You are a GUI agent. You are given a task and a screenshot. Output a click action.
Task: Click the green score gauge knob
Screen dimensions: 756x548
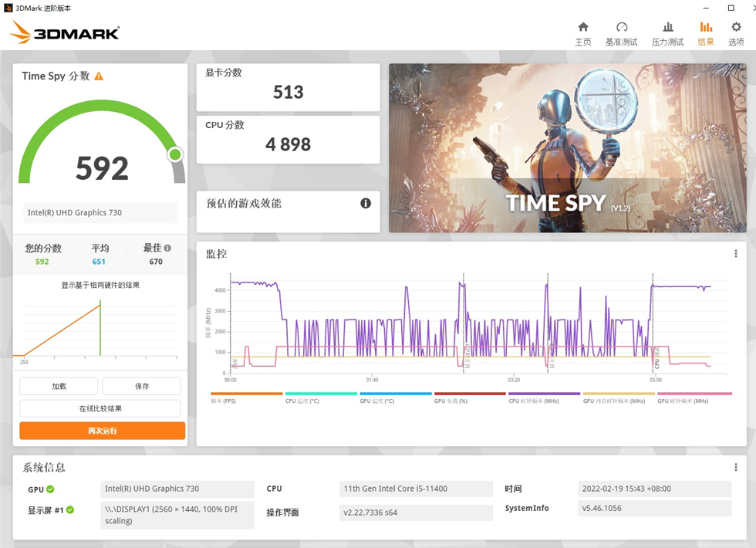pos(175,154)
